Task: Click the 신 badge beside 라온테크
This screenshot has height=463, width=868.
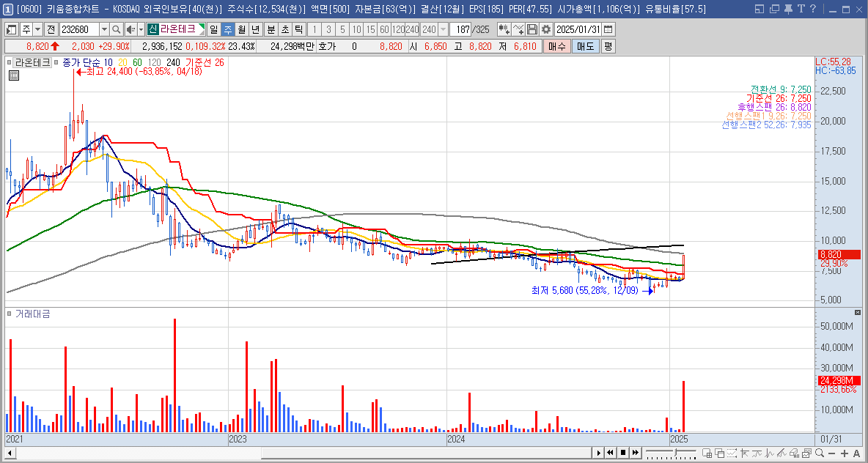Action: [x=152, y=29]
